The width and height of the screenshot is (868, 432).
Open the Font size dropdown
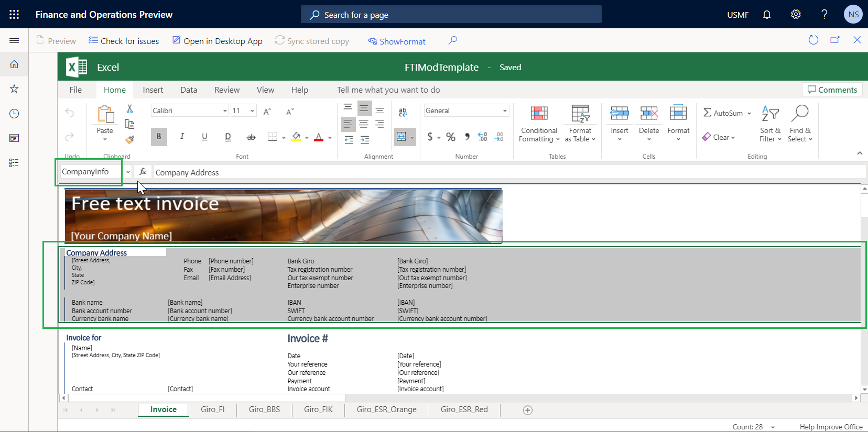pyautogui.click(x=252, y=110)
